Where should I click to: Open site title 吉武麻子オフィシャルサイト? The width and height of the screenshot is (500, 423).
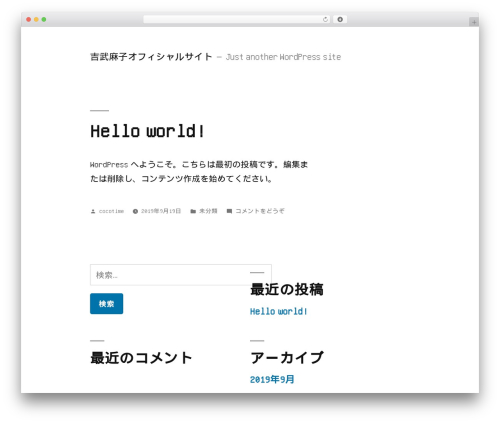pyautogui.click(x=151, y=57)
